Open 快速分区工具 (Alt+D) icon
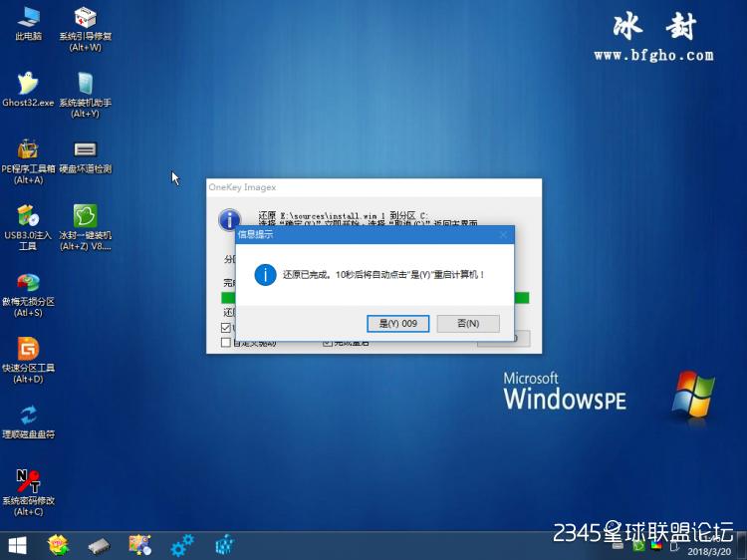 [x=28, y=360]
